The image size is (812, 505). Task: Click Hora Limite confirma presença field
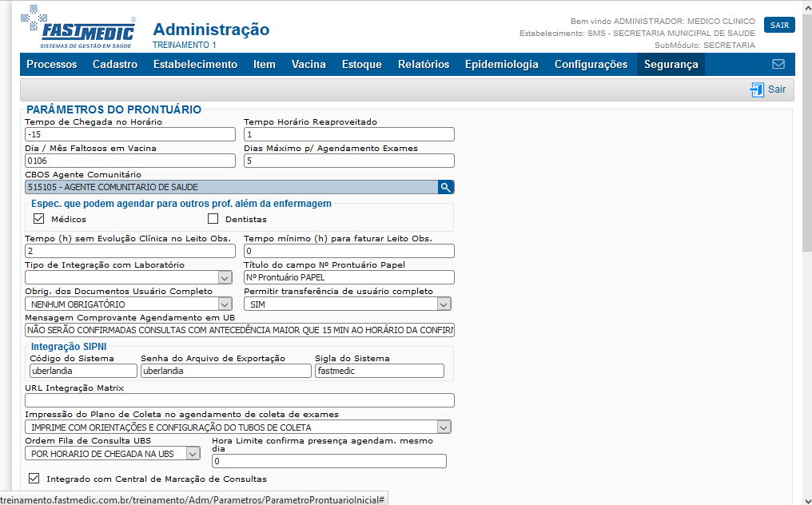tap(328, 461)
